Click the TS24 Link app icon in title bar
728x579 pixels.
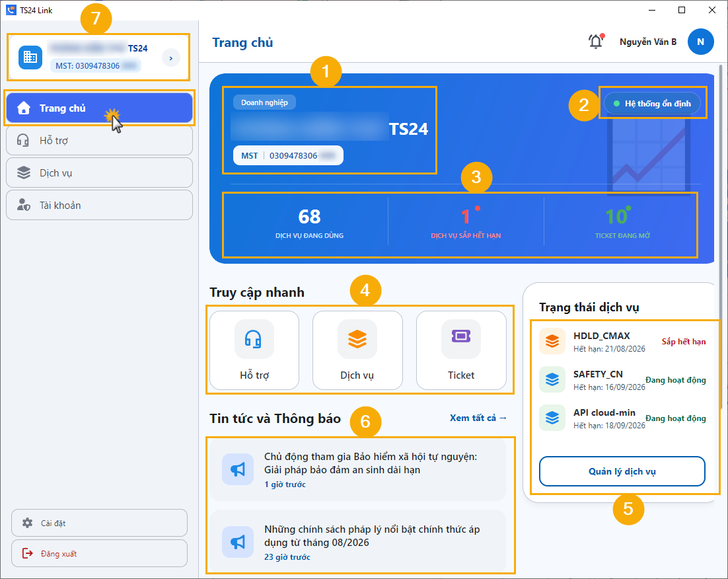(11, 10)
